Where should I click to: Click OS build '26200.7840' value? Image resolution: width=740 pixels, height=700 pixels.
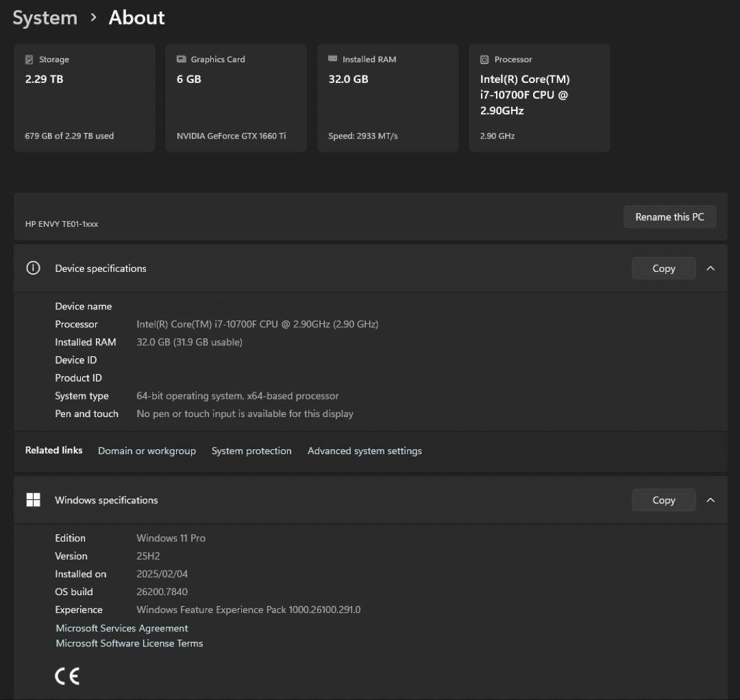(x=162, y=592)
